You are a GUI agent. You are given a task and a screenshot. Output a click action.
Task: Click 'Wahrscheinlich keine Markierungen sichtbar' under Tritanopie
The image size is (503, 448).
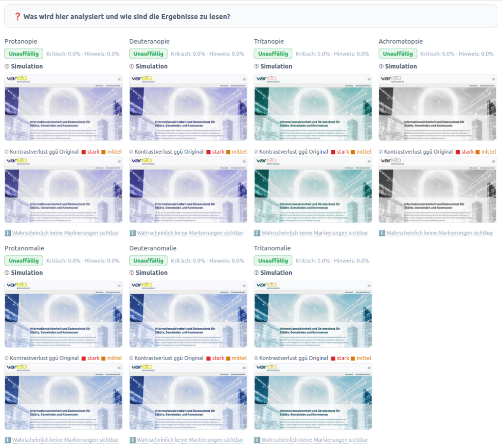pos(315,233)
